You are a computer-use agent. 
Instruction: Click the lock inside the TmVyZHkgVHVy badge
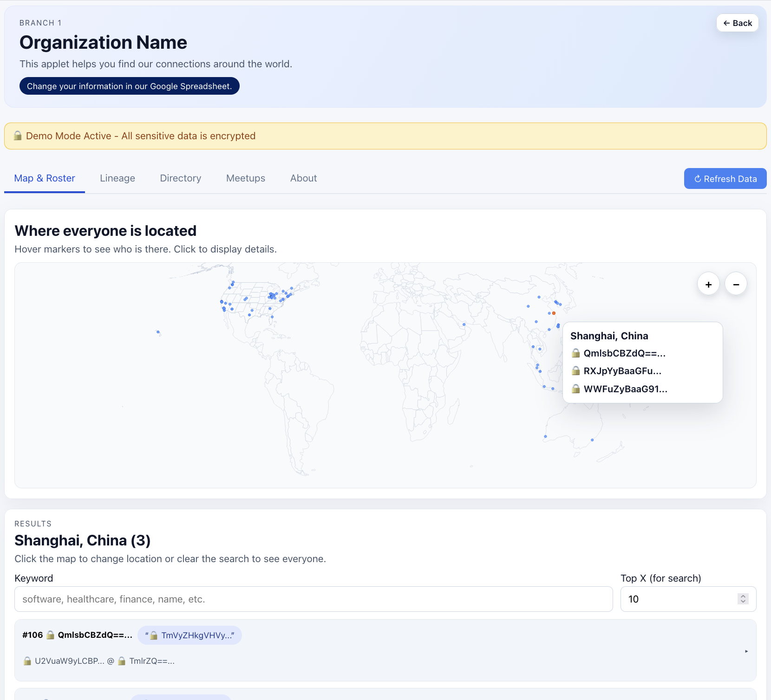click(x=154, y=635)
